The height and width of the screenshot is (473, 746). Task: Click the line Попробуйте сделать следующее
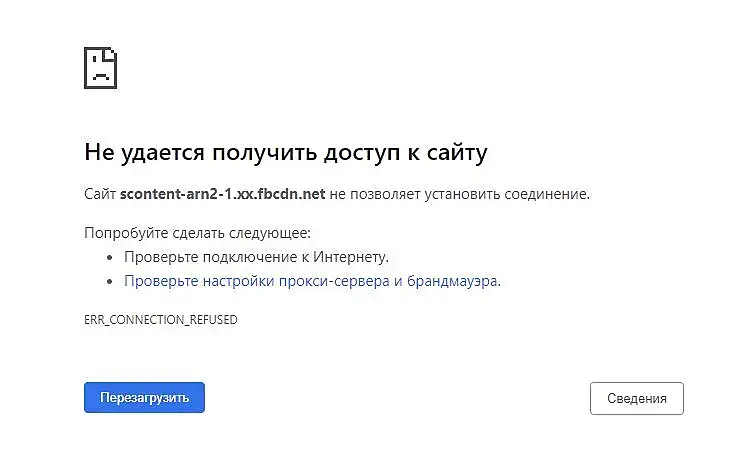click(197, 233)
